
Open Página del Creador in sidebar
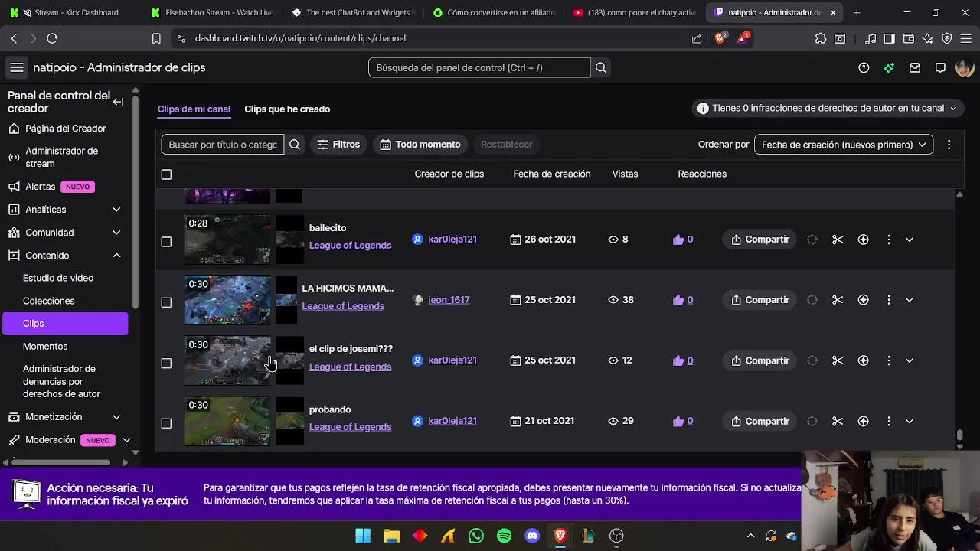pos(65,129)
